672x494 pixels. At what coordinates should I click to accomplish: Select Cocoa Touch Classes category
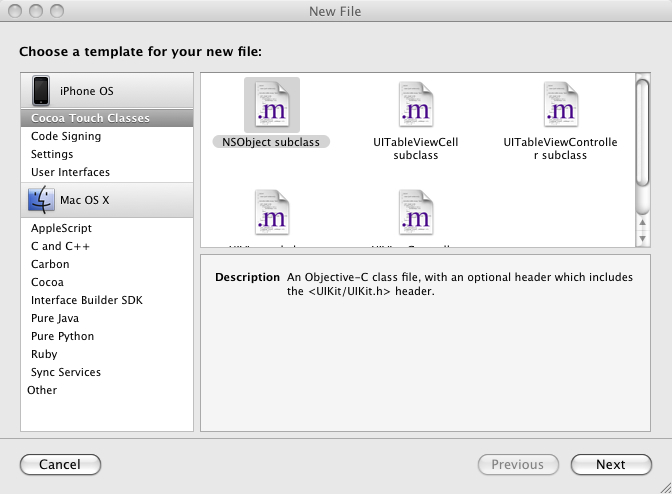(x=107, y=118)
